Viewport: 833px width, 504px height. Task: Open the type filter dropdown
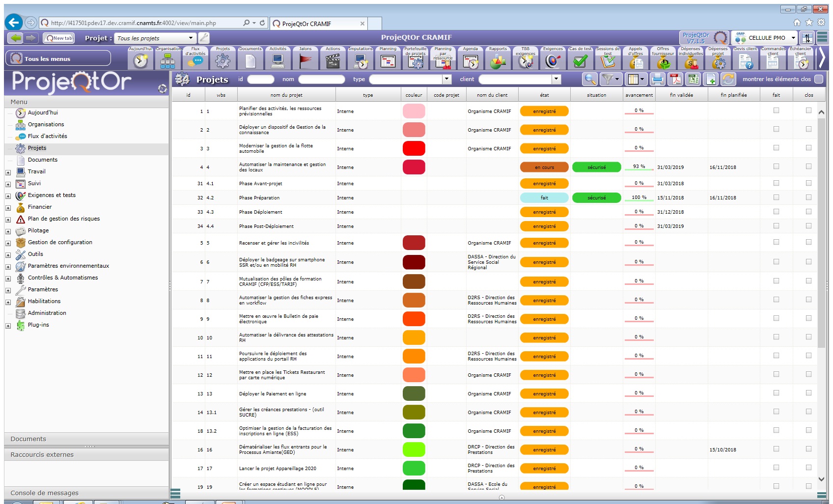(446, 79)
